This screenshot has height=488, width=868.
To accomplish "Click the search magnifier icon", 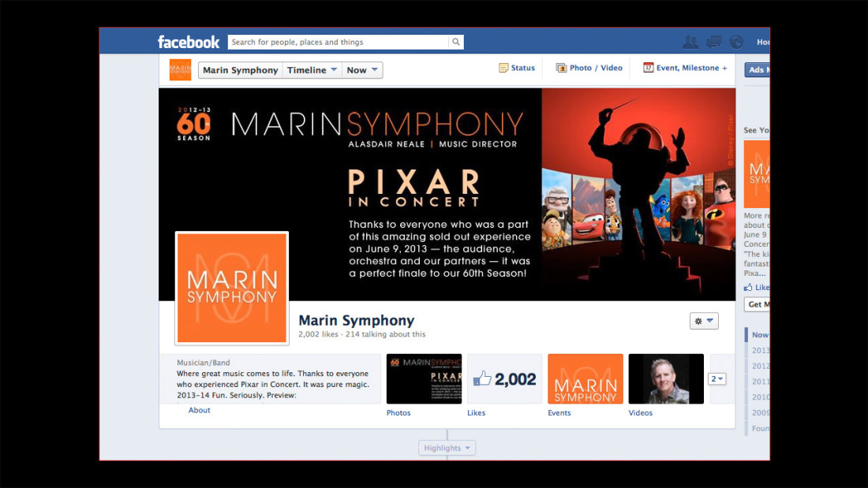I will click(455, 42).
